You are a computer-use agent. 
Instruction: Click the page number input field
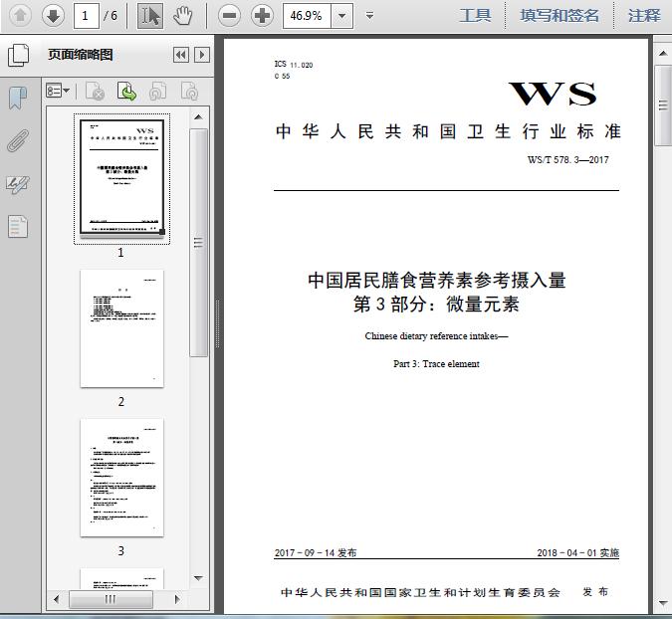pos(89,15)
